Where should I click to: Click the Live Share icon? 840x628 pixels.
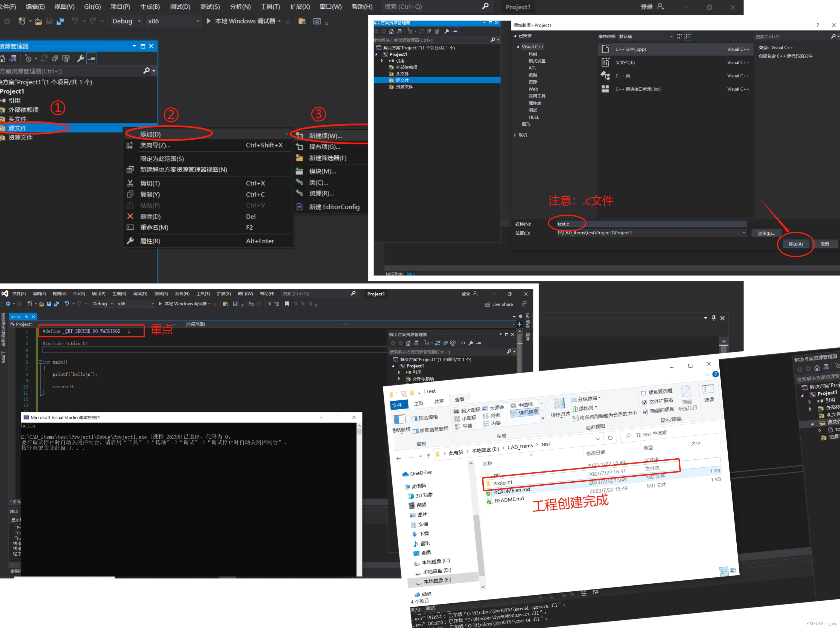[x=488, y=304]
